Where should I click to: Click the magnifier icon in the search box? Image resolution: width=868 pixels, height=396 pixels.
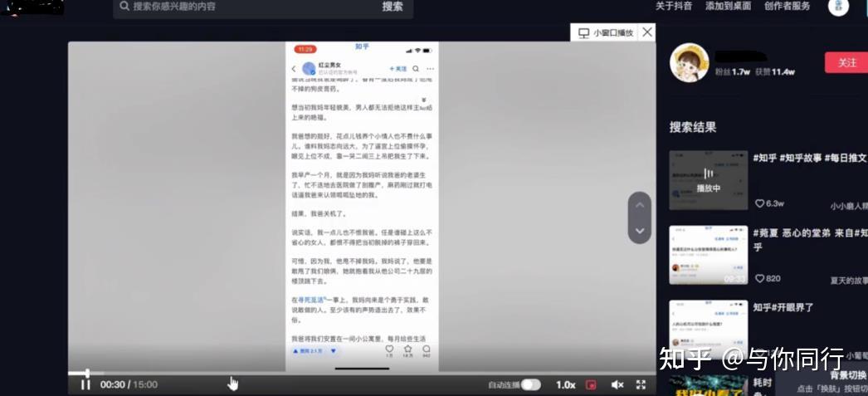pyautogui.click(x=124, y=6)
